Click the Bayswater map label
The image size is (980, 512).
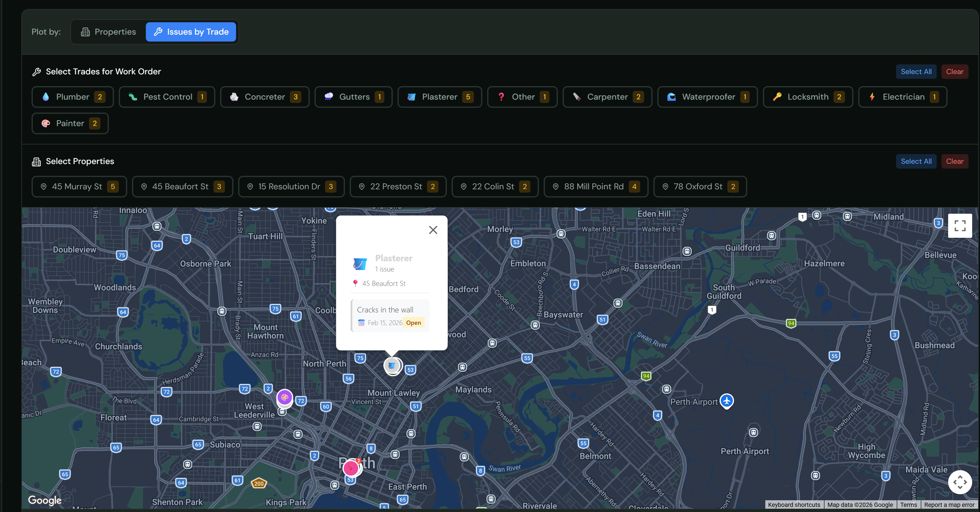pyautogui.click(x=564, y=315)
